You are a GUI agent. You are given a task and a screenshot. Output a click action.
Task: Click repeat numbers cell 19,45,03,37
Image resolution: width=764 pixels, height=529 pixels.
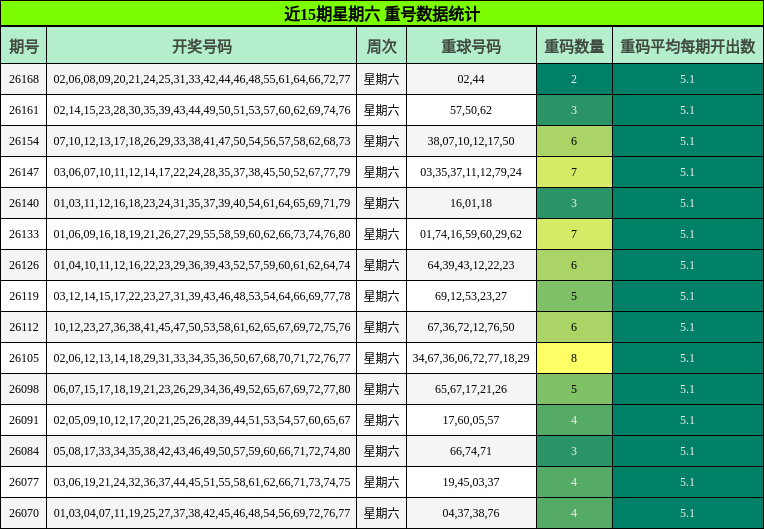(x=471, y=482)
